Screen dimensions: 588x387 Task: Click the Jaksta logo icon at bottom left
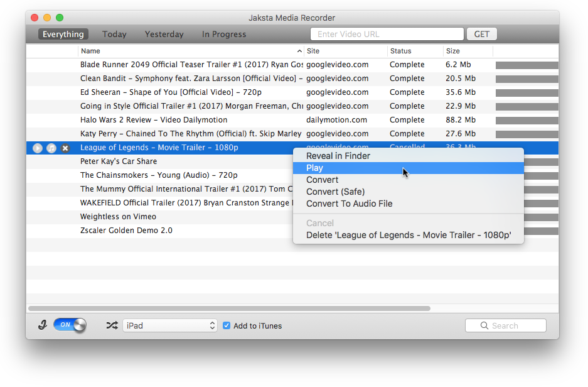pyautogui.click(x=43, y=325)
